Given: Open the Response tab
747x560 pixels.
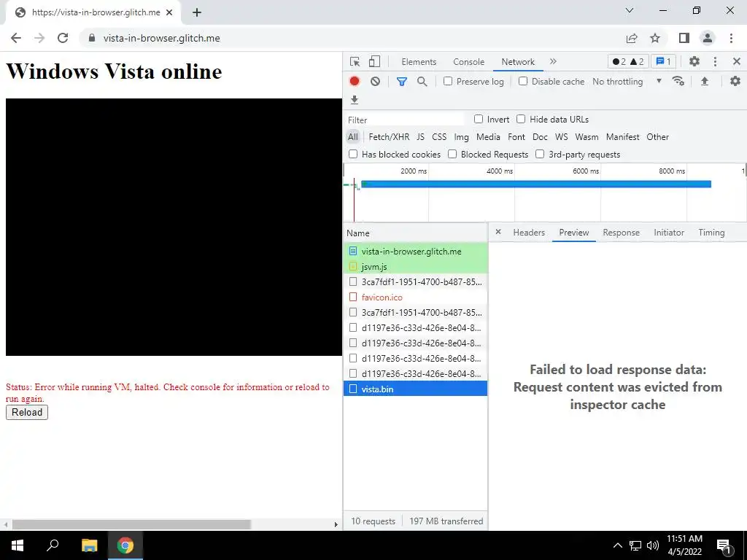Looking at the screenshot, I should (621, 233).
